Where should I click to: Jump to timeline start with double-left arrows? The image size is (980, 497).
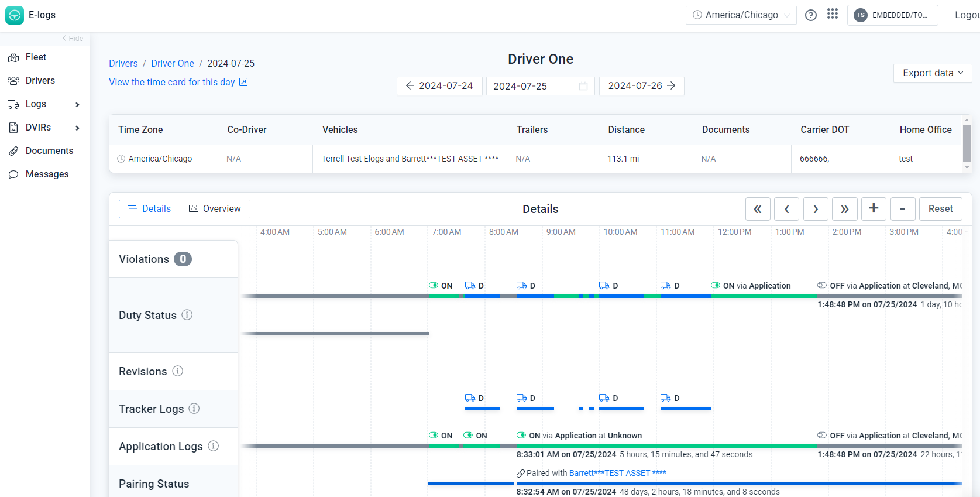pyautogui.click(x=757, y=209)
